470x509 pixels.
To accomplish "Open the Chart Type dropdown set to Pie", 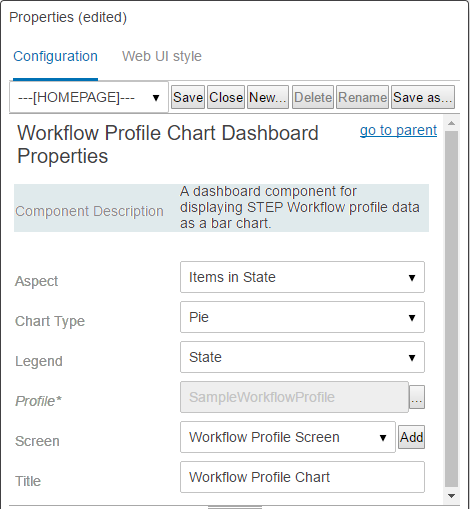I will tap(302, 317).
